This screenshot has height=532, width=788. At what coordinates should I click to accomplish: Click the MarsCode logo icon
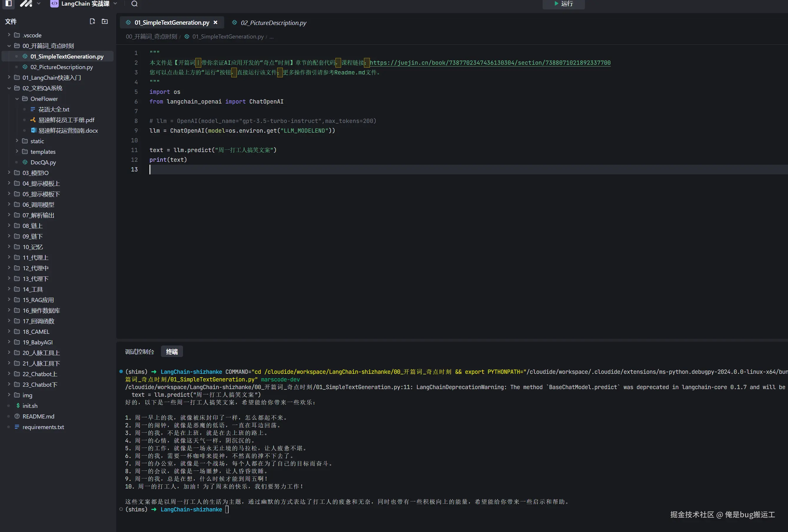(26, 4)
